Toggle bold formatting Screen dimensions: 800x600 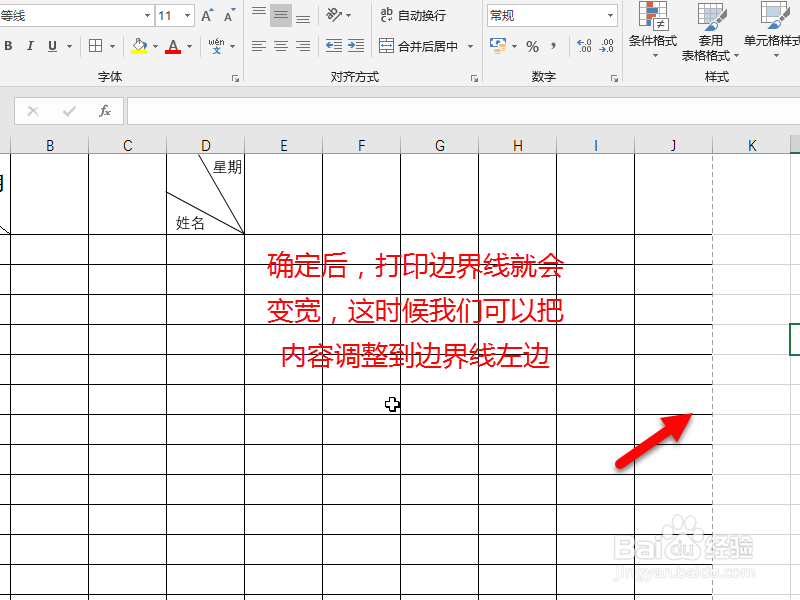(x=8, y=46)
